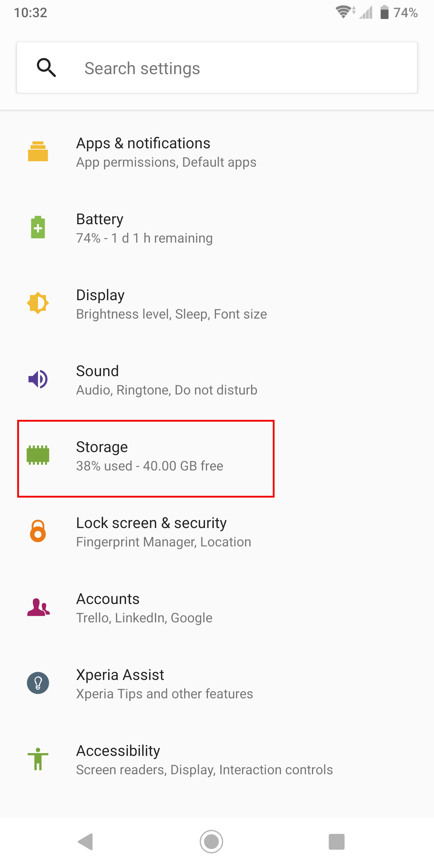The image size is (434, 868).
Task: Open Lock screen & security settings
Action: (217, 532)
